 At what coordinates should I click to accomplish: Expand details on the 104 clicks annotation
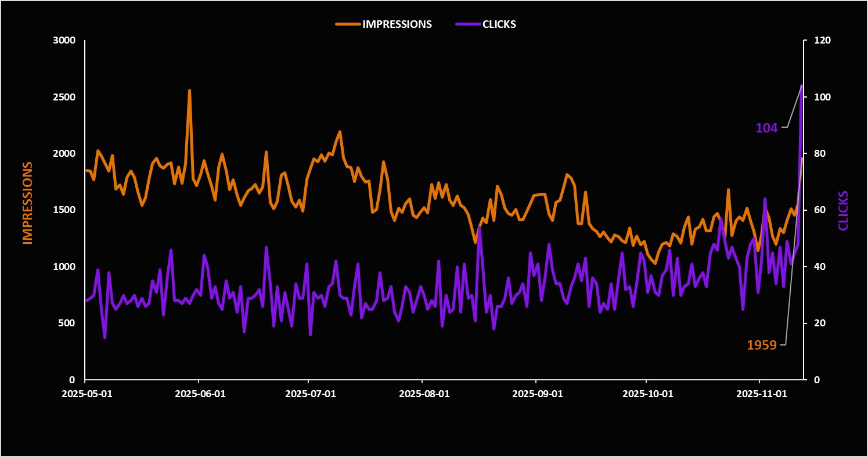coord(766,128)
